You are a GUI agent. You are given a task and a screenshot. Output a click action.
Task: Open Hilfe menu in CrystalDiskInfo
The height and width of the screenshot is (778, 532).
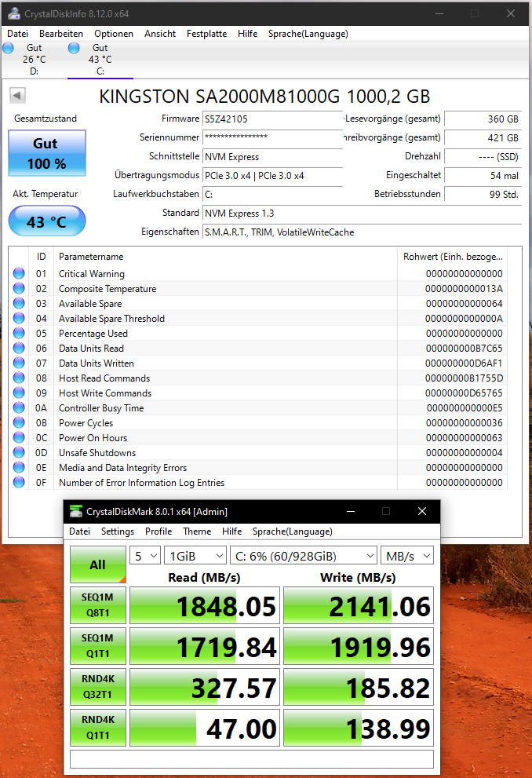point(247,34)
